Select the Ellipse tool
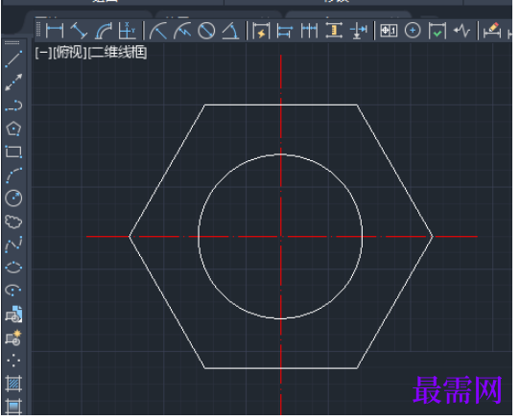Screen dimensions: 520x420 (x=13, y=268)
